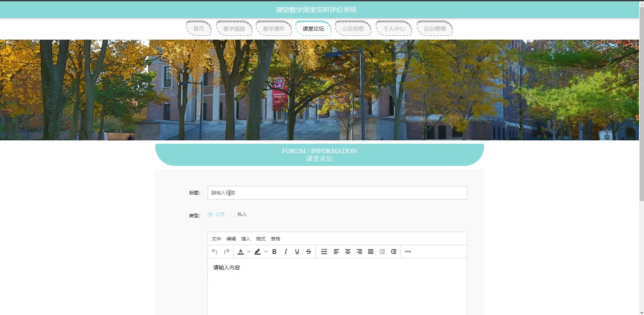Go to the 教学视频 page
The image size is (644, 315).
point(234,29)
